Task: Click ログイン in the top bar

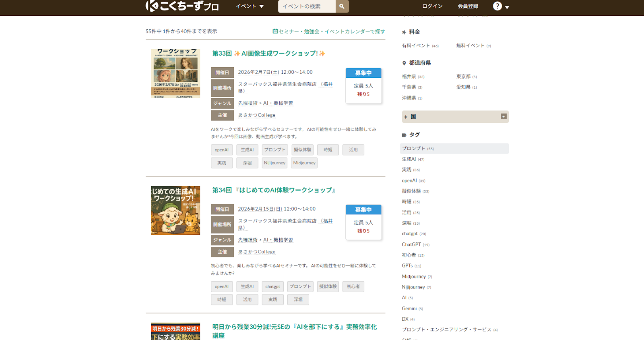Action: click(432, 6)
